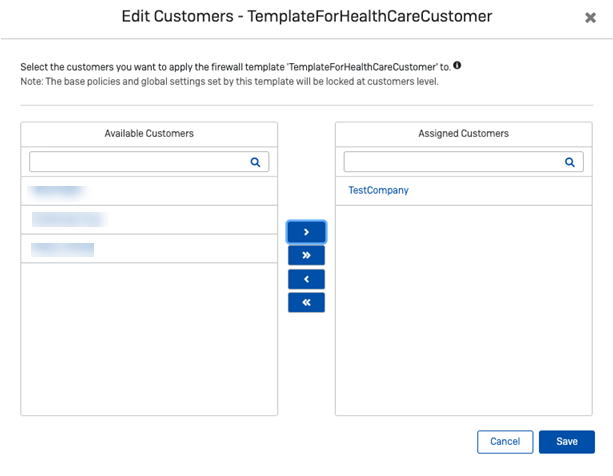Move selected customer to Assigned with single right arrow
Image resolution: width=613 pixels, height=476 pixels.
pos(306,232)
